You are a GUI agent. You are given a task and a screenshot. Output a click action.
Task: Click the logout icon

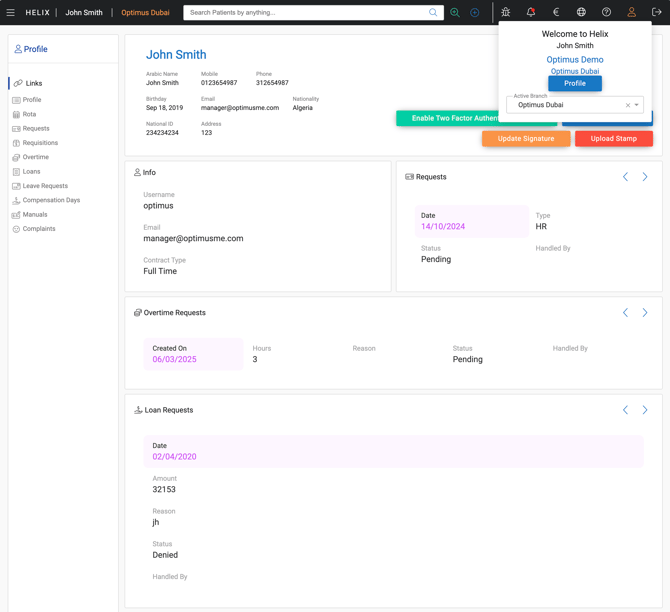656,13
